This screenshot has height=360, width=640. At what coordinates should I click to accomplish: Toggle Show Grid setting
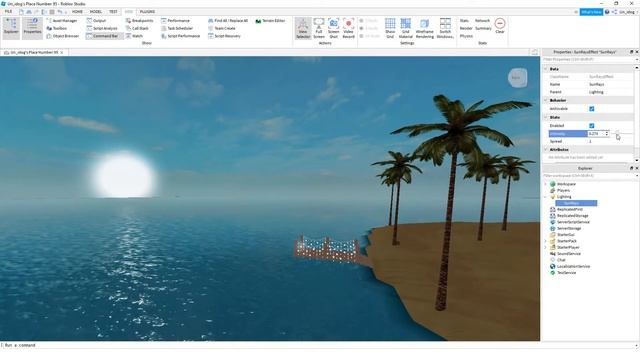(x=390, y=28)
